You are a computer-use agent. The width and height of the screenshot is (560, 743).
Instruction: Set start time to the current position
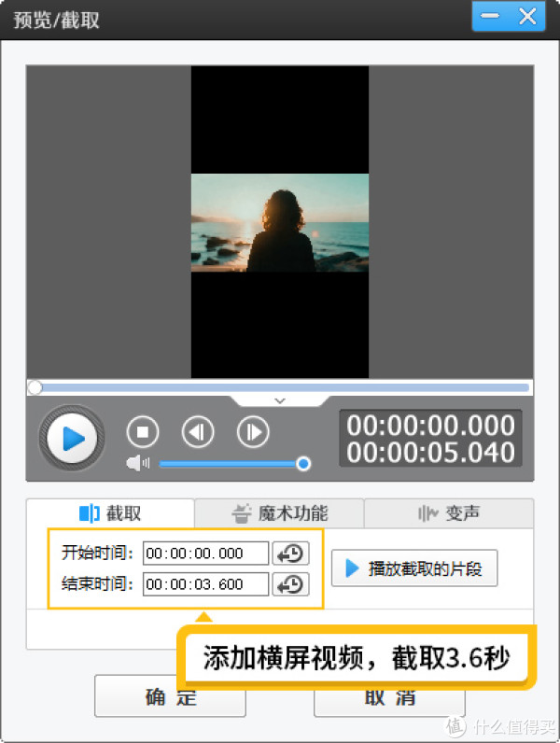[x=290, y=554]
